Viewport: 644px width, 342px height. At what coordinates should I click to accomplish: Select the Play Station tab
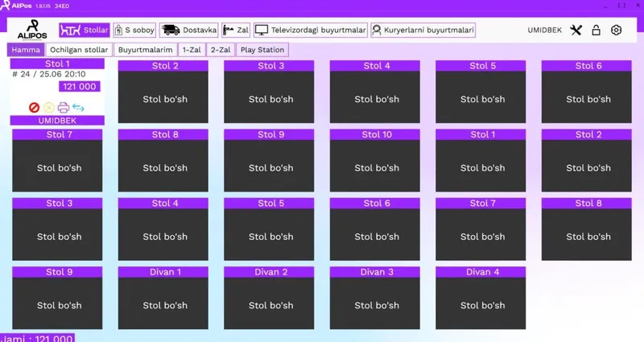coord(262,50)
